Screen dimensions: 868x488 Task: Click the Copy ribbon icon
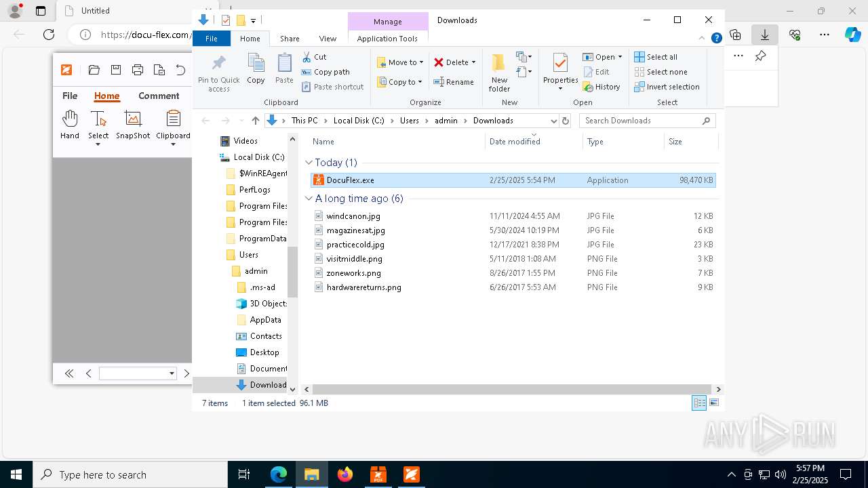256,69
